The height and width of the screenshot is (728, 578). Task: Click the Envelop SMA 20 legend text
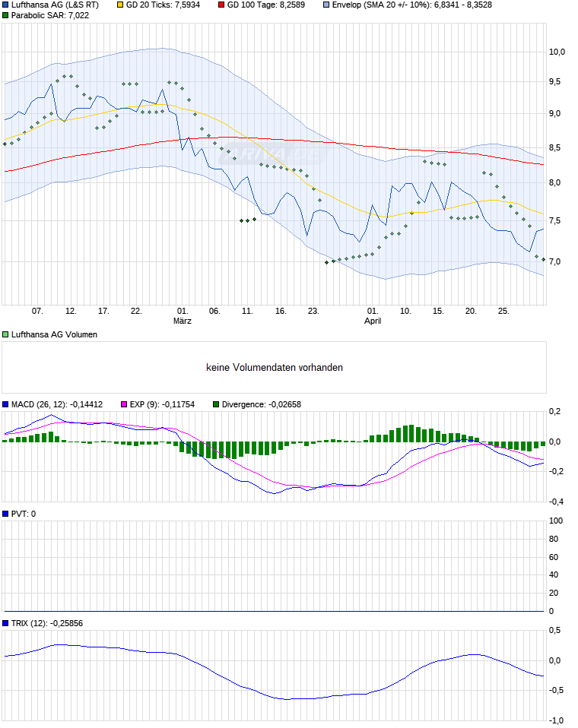tap(412, 5)
